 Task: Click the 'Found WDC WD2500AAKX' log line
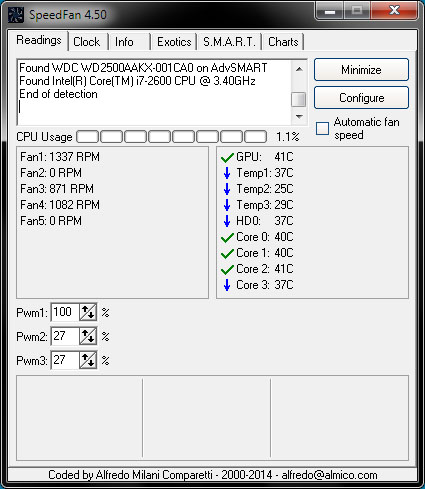pos(143,68)
